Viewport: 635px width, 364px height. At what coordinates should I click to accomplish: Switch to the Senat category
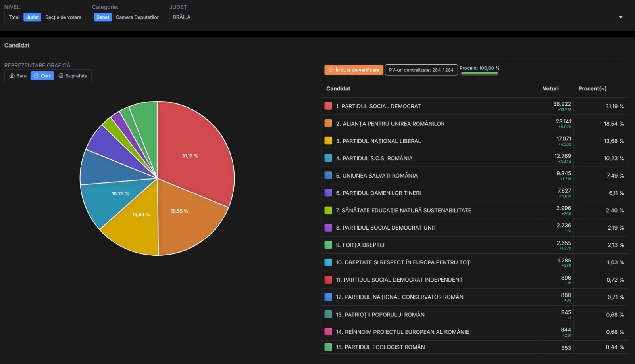tap(103, 17)
